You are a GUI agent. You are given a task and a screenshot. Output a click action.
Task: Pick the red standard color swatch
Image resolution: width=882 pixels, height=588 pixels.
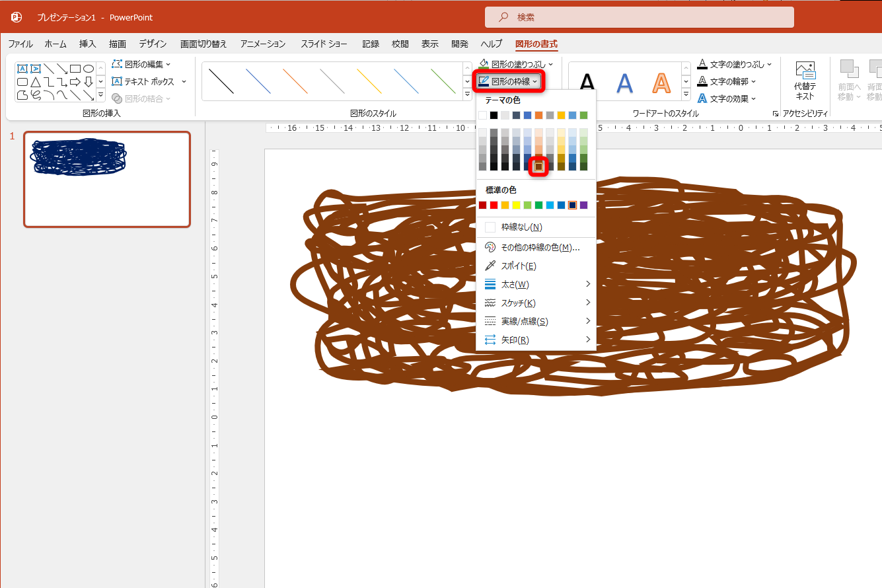point(494,205)
